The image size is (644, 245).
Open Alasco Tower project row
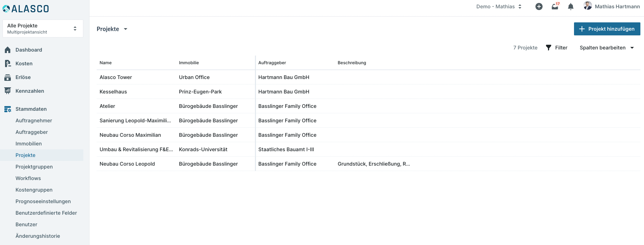pyautogui.click(x=116, y=77)
